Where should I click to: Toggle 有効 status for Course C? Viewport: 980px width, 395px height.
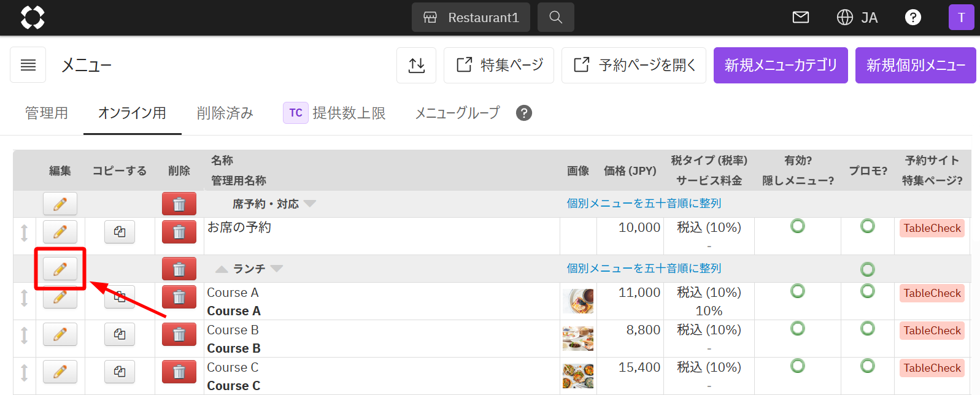click(x=798, y=366)
